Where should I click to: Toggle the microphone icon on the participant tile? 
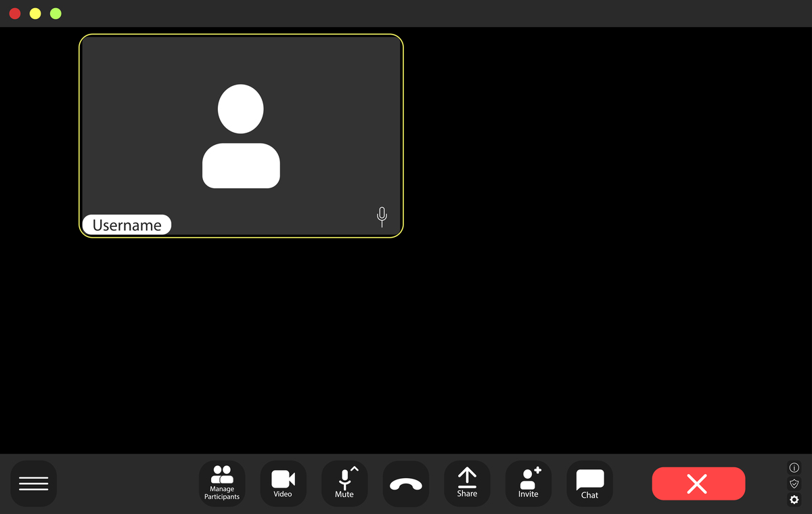click(x=382, y=217)
